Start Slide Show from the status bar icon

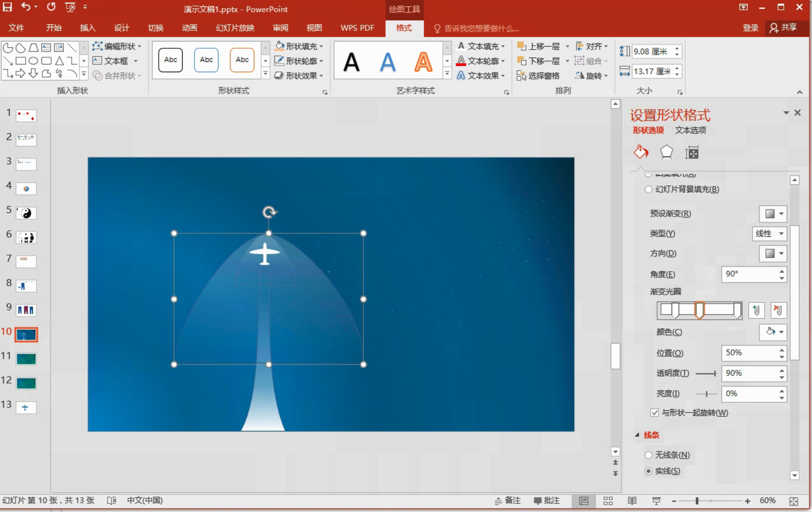click(x=656, y=501)
